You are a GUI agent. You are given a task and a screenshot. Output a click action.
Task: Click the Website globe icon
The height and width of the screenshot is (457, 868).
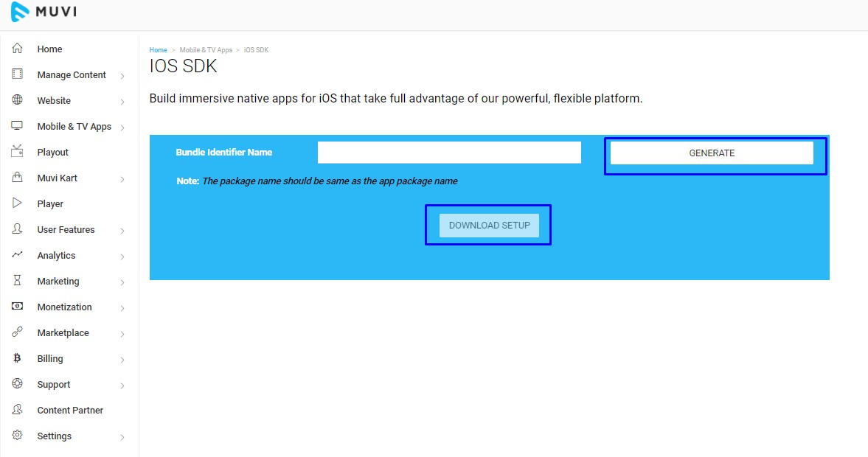[x=17, y=100]
